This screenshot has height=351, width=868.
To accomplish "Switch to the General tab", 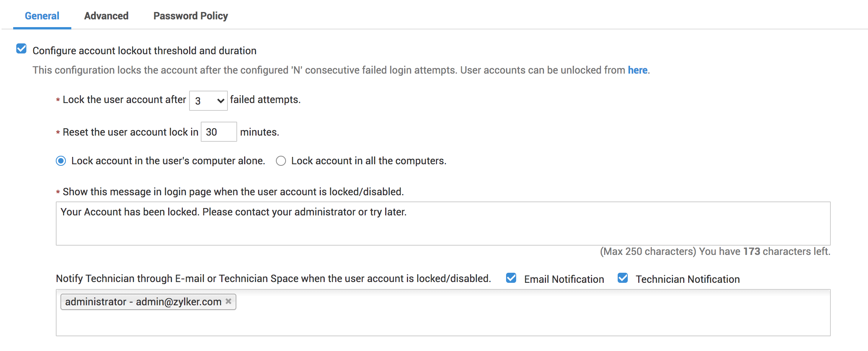I will point(42,16).
